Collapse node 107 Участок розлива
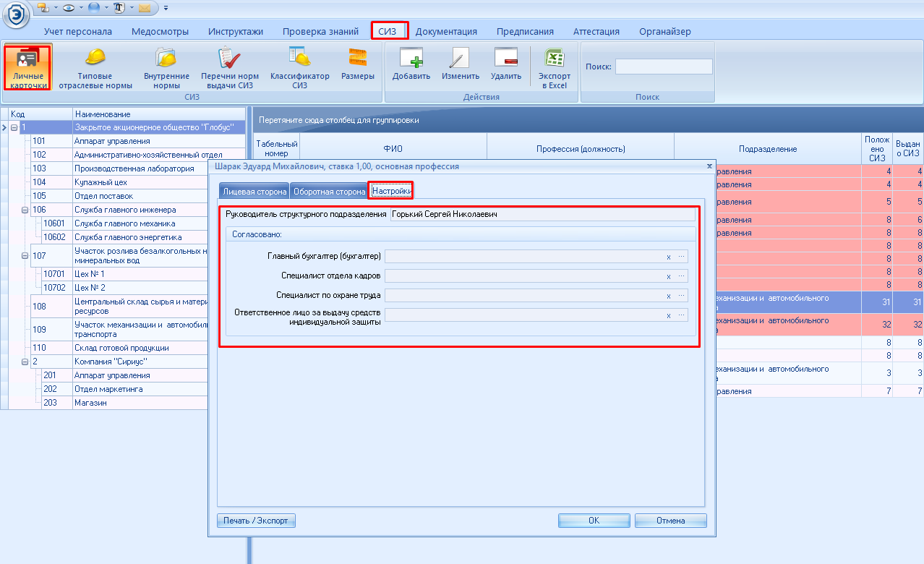The height and width of the screenshot is (564, 924). (25, 256)
